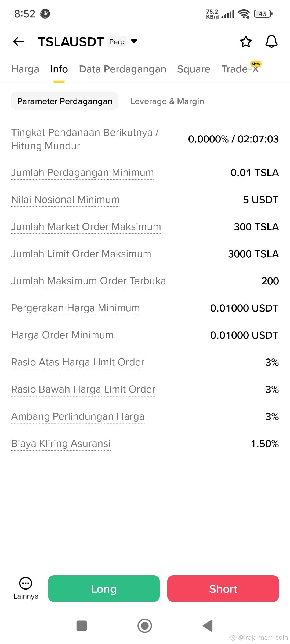Viewport: 290px width, 644px height.
Task: Tap the Android recent apps square button
Action: coord(82,625)
